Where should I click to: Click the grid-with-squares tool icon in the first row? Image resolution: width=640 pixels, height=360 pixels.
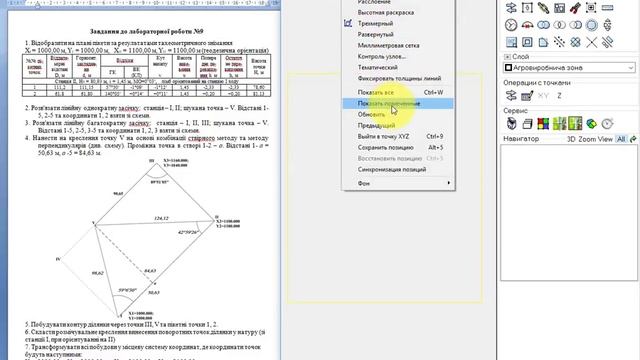559,8
